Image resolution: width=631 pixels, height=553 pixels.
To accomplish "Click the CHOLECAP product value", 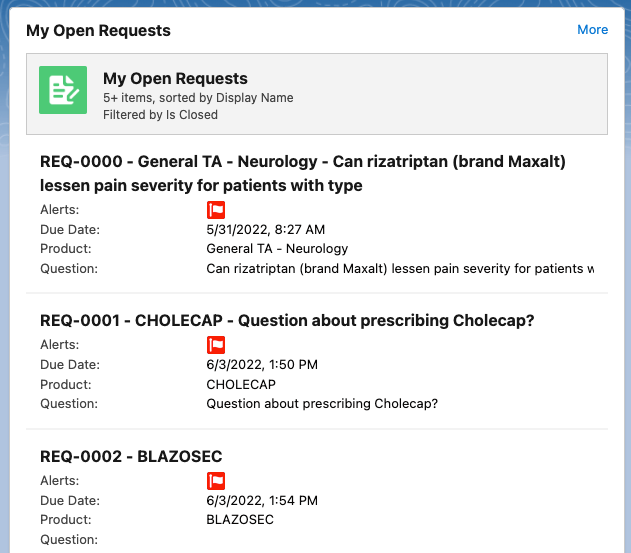I will 241,384.
